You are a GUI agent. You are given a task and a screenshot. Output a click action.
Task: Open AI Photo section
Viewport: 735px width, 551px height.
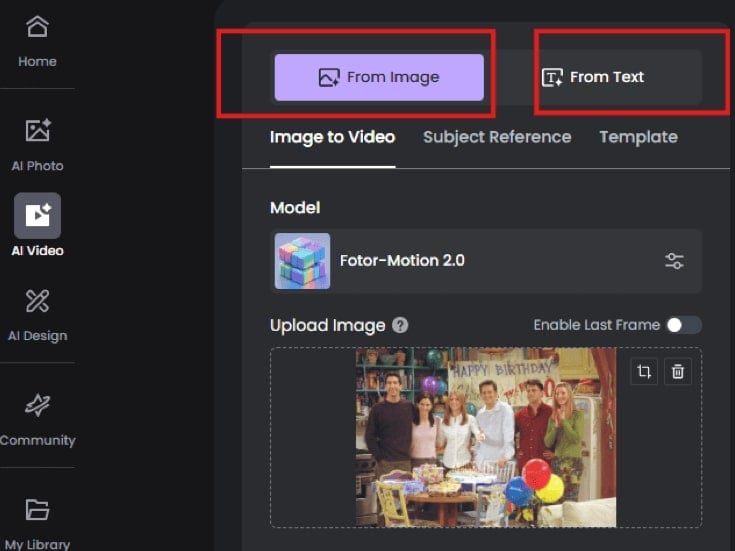coord(38,145)
